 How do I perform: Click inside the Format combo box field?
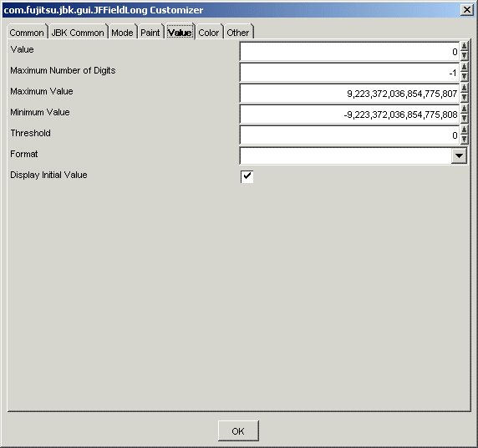pyautogui.click(x=346, y=155)
